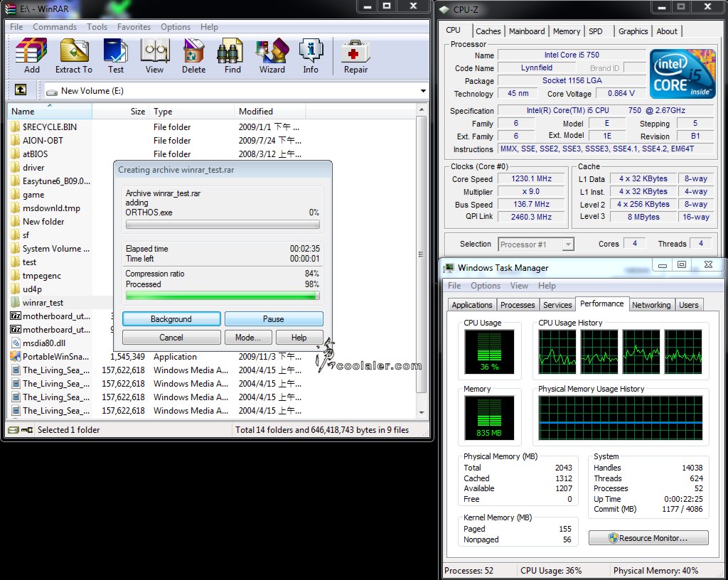
Task: Select the msdia80.dll file icon
Action: tap(16, 343)
